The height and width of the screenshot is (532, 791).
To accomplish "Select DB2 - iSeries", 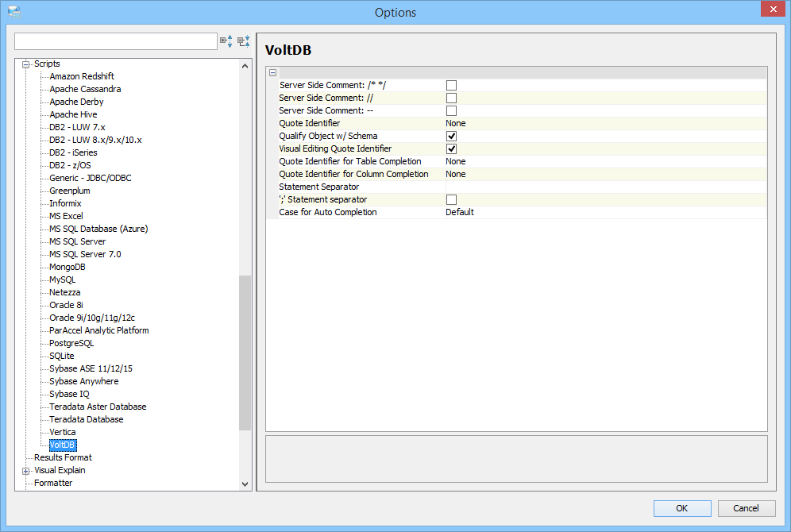I will point(73,152).
